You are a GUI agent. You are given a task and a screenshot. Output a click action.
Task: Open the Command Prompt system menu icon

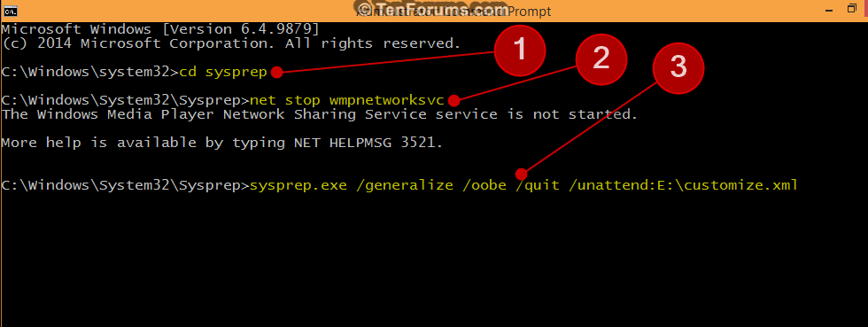[10, 11]
